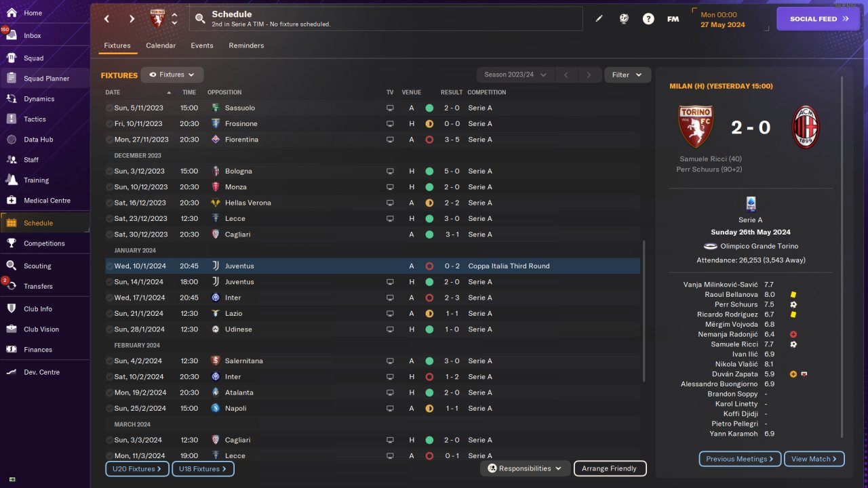The width and height of the screenshot is (868, 488).
Task: Open the Club Vision icon
Action: coord(12,329)
